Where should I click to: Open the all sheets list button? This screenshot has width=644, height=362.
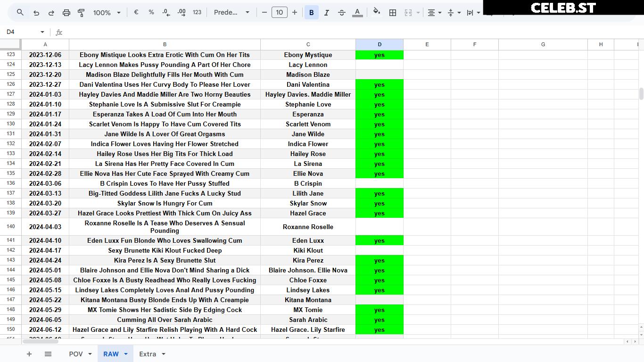[48, 354]
